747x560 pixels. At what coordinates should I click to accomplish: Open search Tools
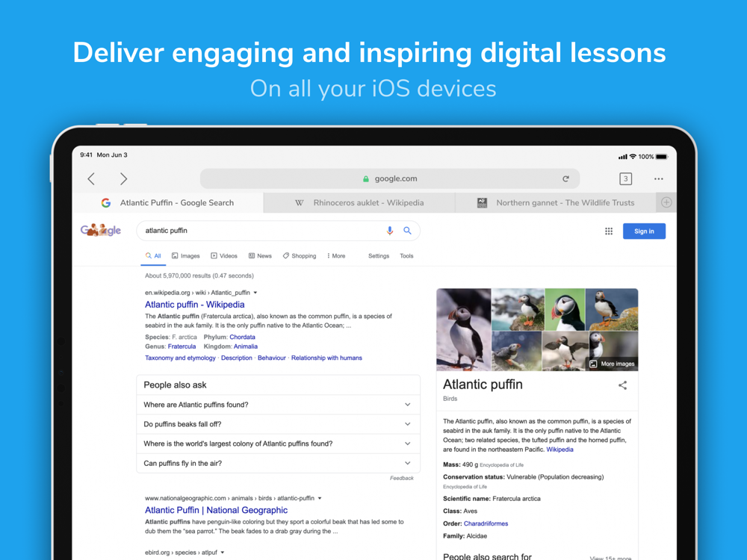[406, 256]
